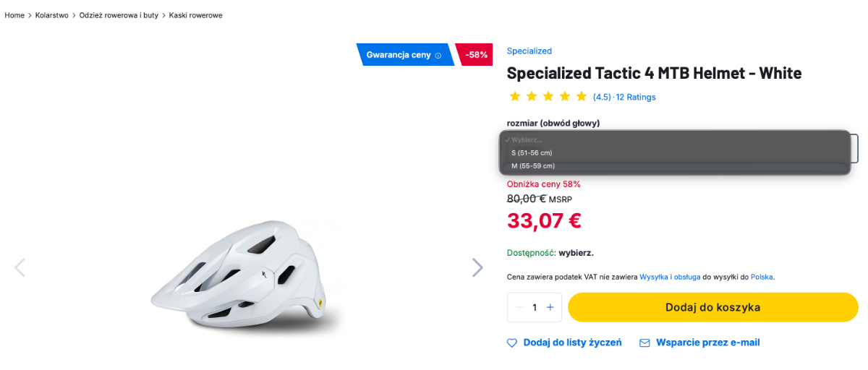Click the envelope e-mail support icon
This screenshot has height=370, width=868.
(644, 343)
